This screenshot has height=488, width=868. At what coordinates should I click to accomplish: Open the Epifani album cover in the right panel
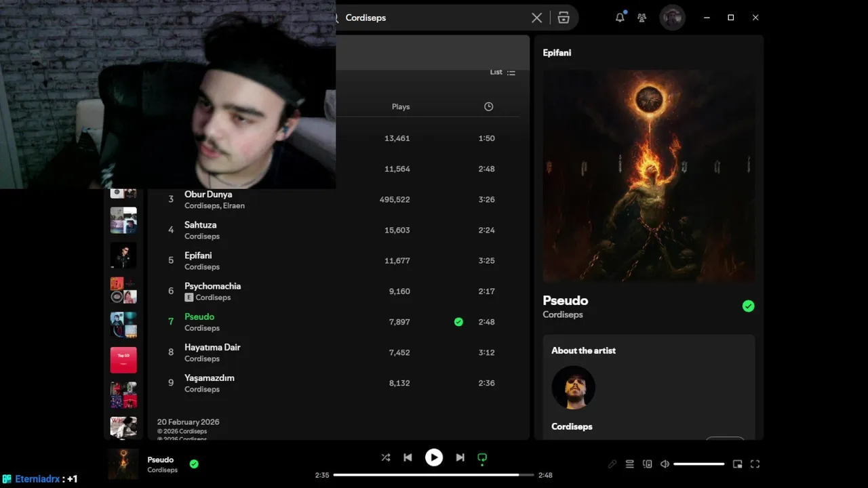pos(649,176)
